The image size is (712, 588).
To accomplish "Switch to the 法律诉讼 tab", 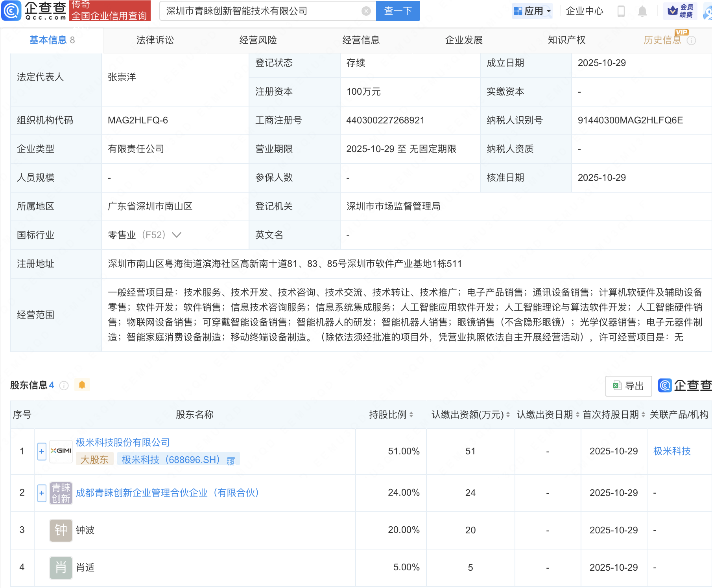I will pyautogui.click(x=155, y=40).
